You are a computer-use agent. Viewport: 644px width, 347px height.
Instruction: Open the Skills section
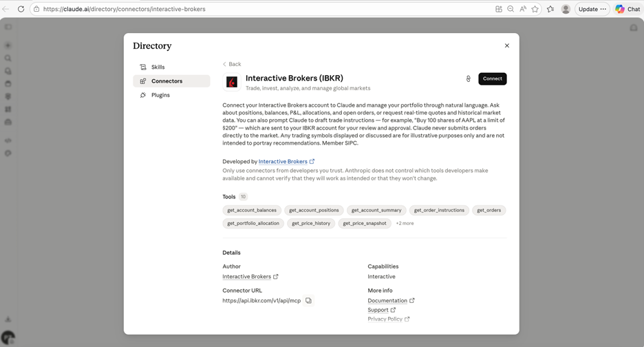coord(171,67)
